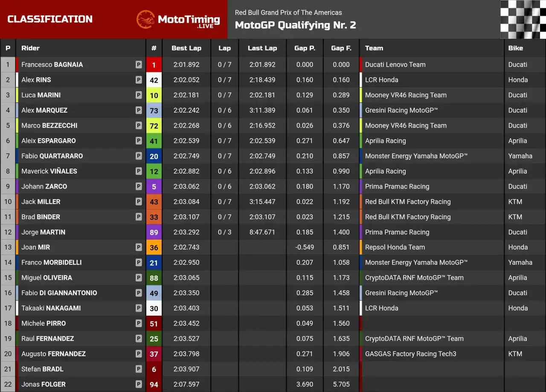Click the P badge beside Miguel OLIVEIRA
The image size is (546, 392).
tap(139, 278)
